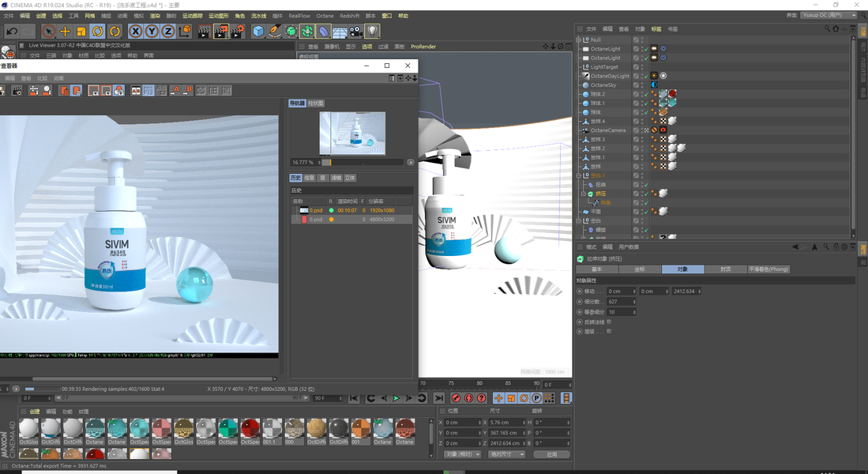The image size is (868, 474).
Task: Click the navigator preview thumbnail
Action: [x=352, y=134]
